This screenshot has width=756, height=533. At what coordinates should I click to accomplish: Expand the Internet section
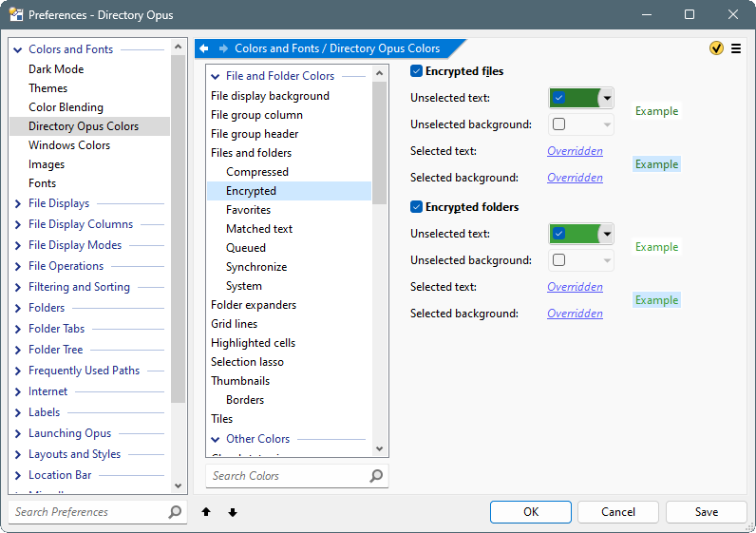tap(18, 391)
